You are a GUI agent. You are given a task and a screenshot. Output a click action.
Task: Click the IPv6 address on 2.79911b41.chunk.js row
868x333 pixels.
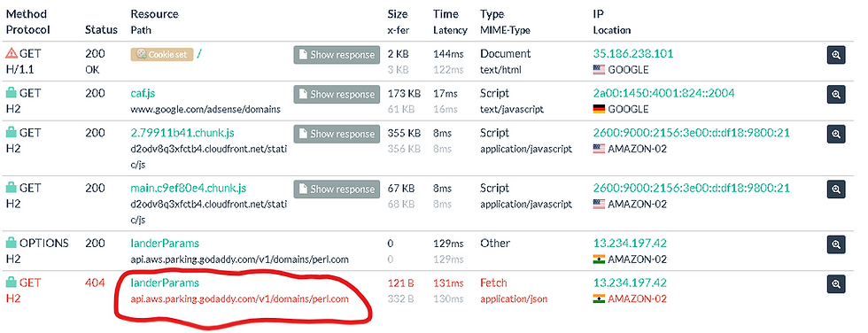click(691, 134)
